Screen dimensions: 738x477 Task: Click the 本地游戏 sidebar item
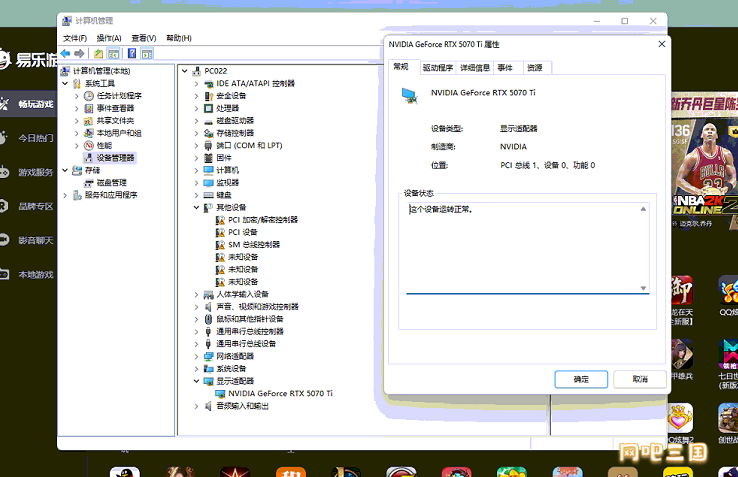(x=28, y=275)
